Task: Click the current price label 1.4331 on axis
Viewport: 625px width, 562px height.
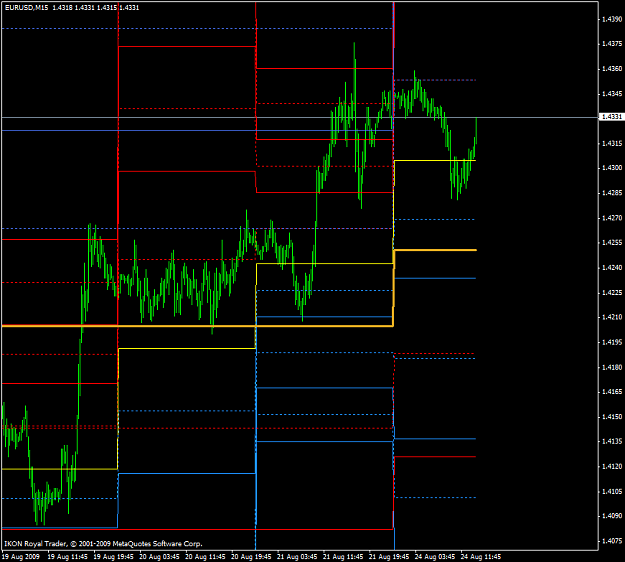Action: coord(611,117)
